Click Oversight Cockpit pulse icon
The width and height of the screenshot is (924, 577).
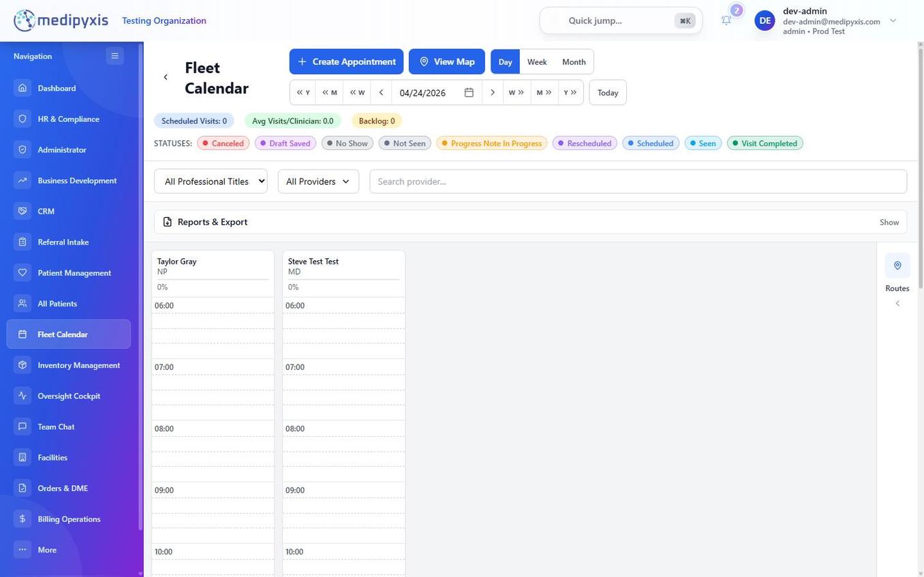[x=22, y=396]
